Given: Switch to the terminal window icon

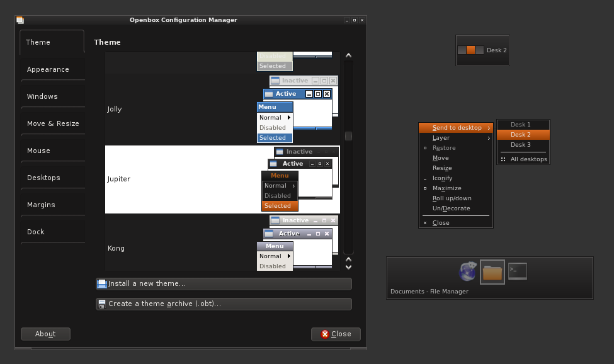Looking at the screenshot, I should coord(518,271).
